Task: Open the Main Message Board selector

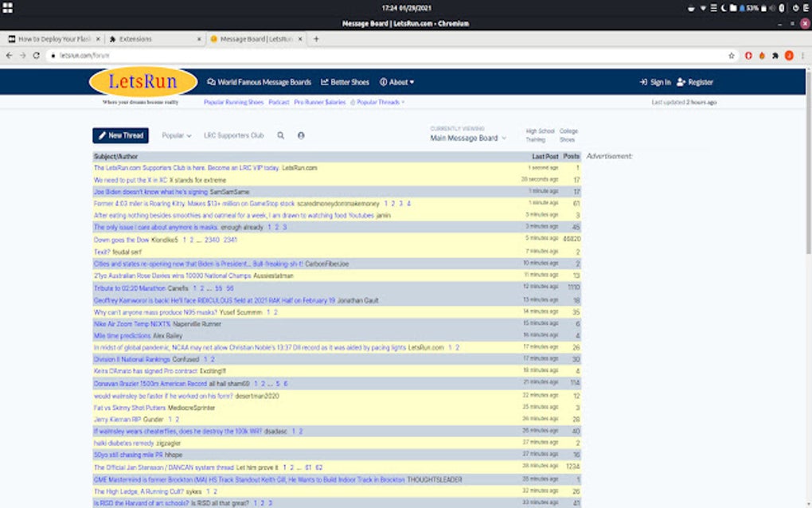Action: click(x=467, y=139)
